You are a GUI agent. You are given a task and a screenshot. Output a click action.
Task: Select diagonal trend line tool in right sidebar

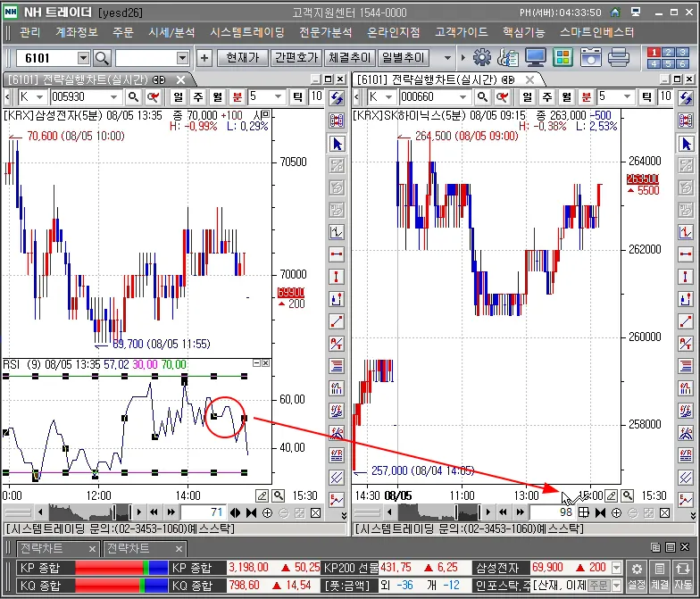(x=686, y=321)
